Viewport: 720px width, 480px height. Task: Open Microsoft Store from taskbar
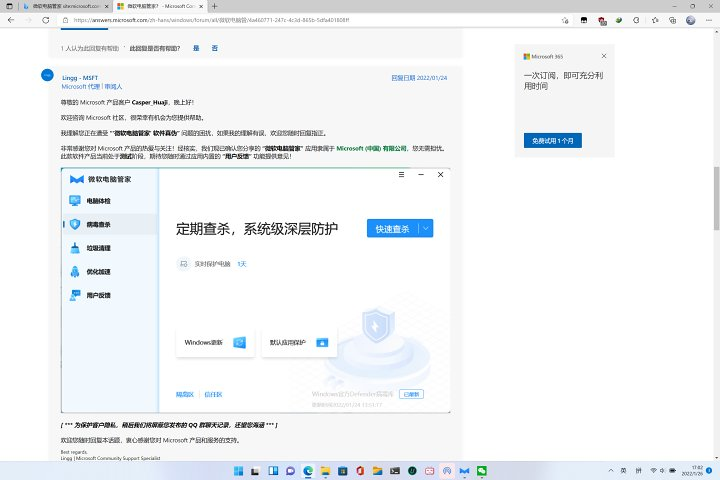(343, 471)
